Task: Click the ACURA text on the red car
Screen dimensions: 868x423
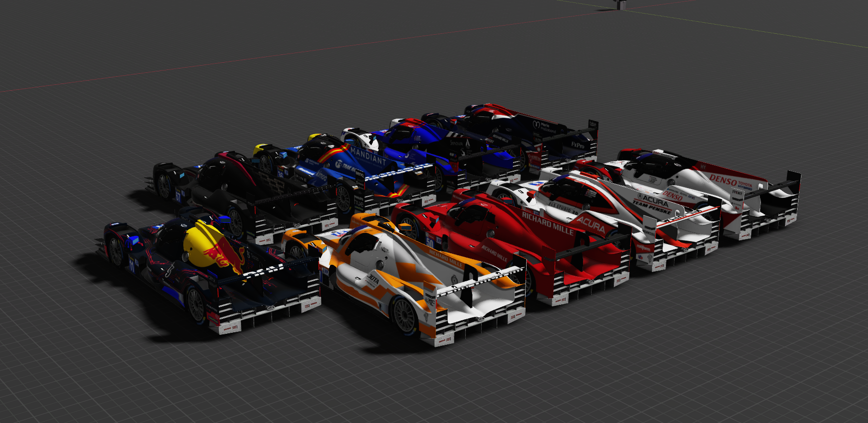Action: point(591,225)
